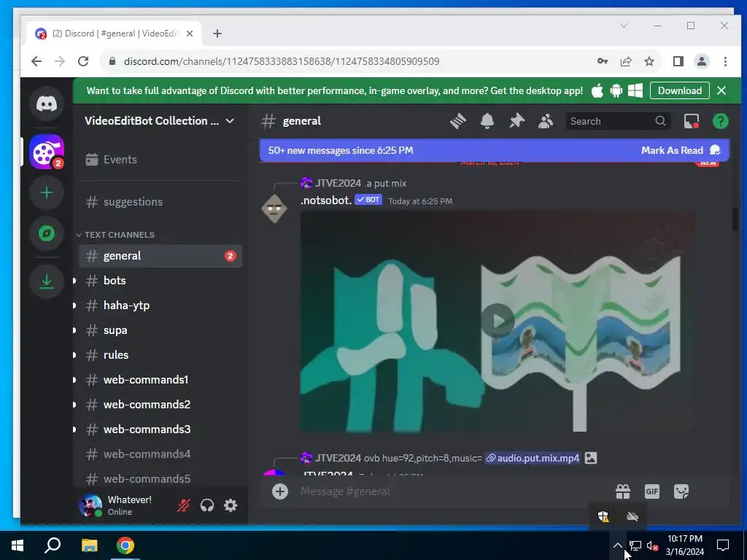The image size is (747, 560).
Task: Go back in Chrome
Action: point(36,61)
